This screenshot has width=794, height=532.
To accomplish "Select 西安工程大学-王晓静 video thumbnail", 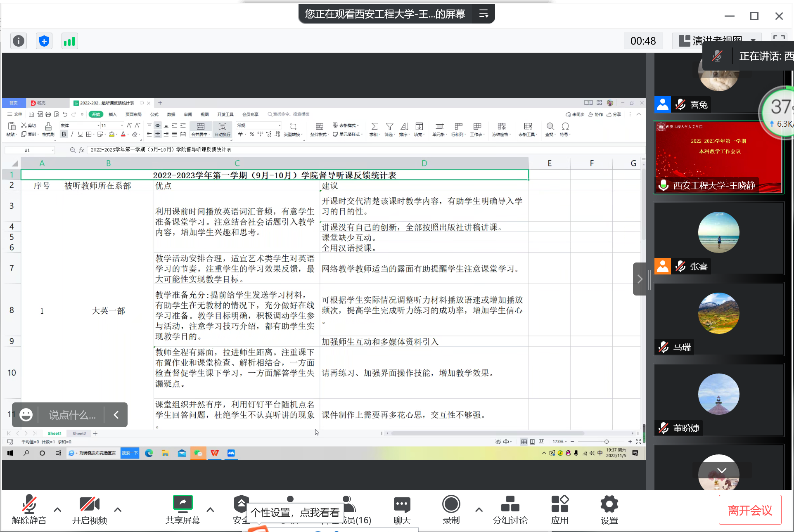I will 718,157.
